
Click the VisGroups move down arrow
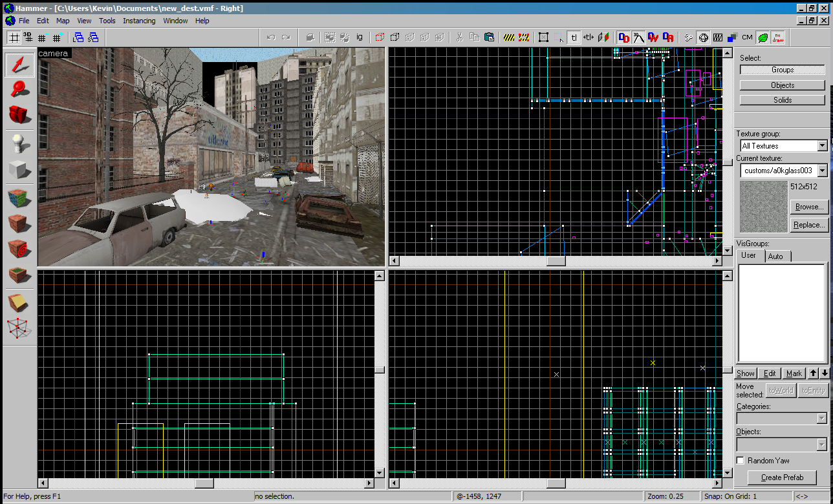[825, 373]
